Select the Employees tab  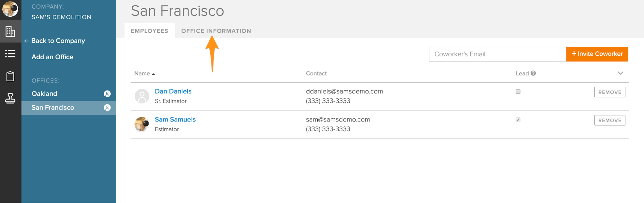(149, 31)
